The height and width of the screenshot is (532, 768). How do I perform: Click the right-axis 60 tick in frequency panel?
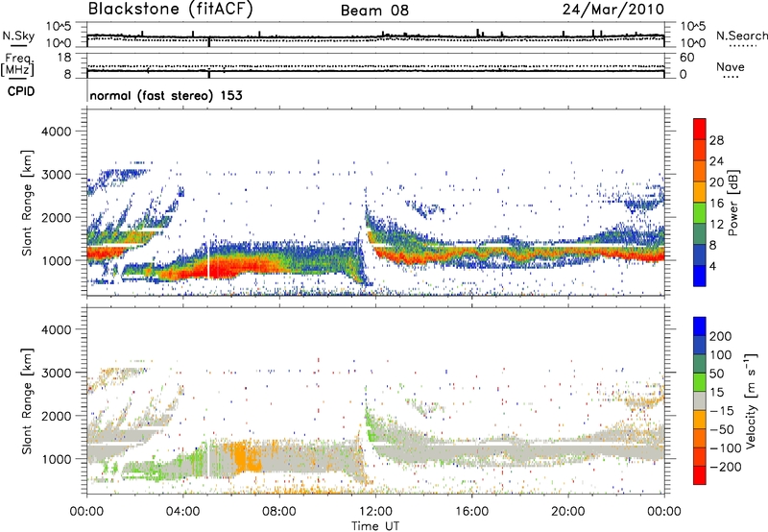click(686, 58)
